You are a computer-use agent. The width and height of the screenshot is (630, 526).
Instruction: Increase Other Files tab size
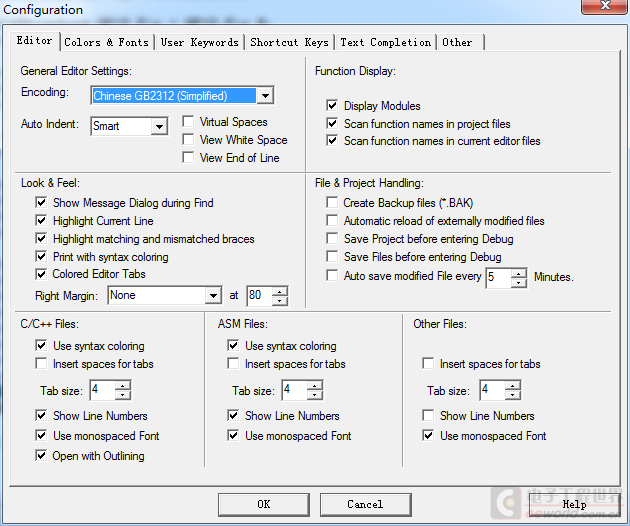(512, 386)
